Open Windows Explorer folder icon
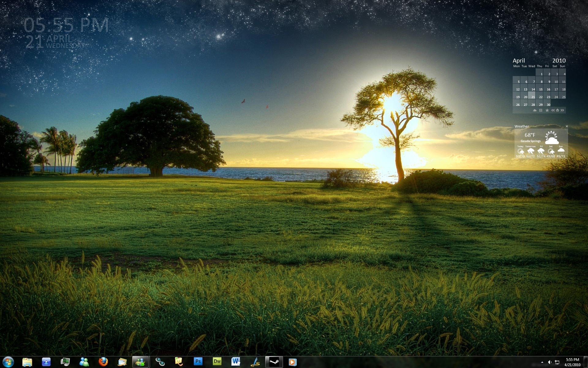Screen dimensions: 588x368 pyautogui.click(x=27, y=362)
